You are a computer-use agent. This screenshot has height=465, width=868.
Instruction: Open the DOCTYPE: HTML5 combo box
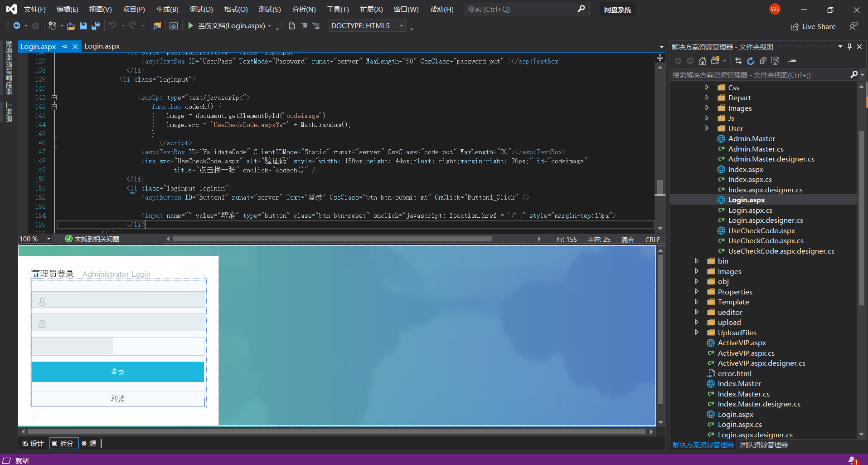coord(367,26)
